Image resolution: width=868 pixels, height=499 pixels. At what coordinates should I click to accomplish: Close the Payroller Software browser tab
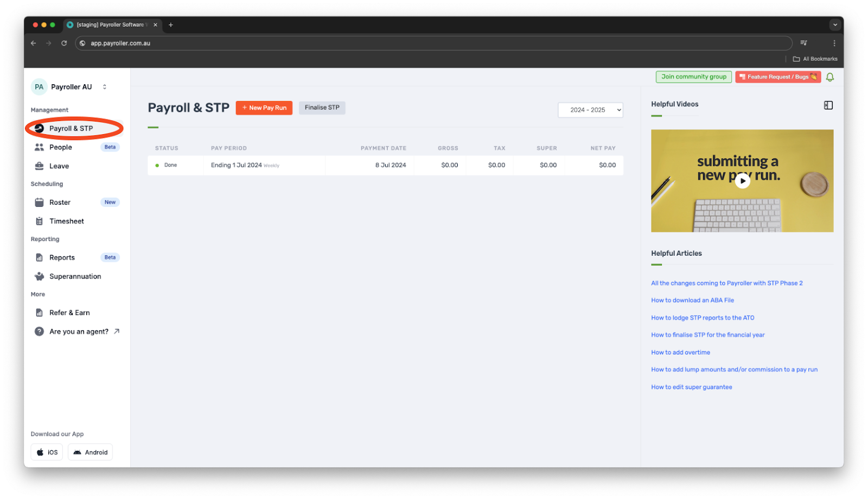155,25
